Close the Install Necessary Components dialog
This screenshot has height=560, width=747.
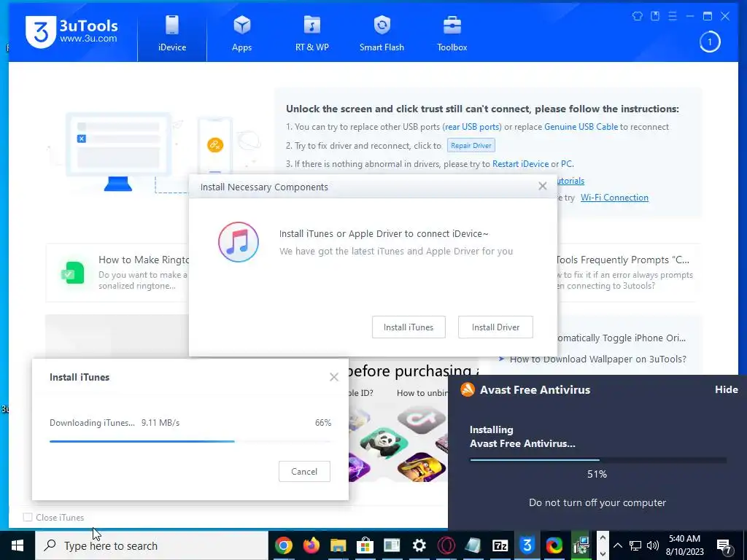[x=542, y=186]
